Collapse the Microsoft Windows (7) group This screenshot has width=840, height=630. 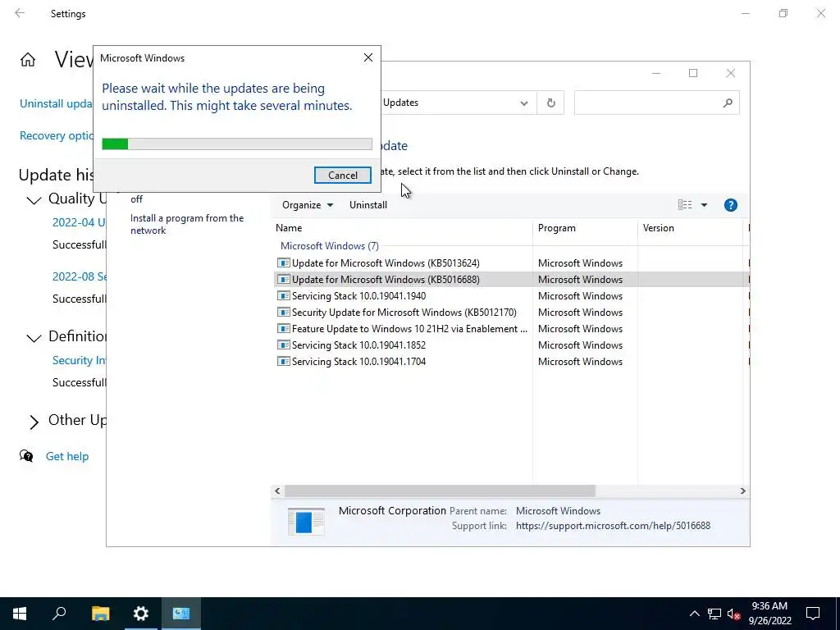click(330, 246)
